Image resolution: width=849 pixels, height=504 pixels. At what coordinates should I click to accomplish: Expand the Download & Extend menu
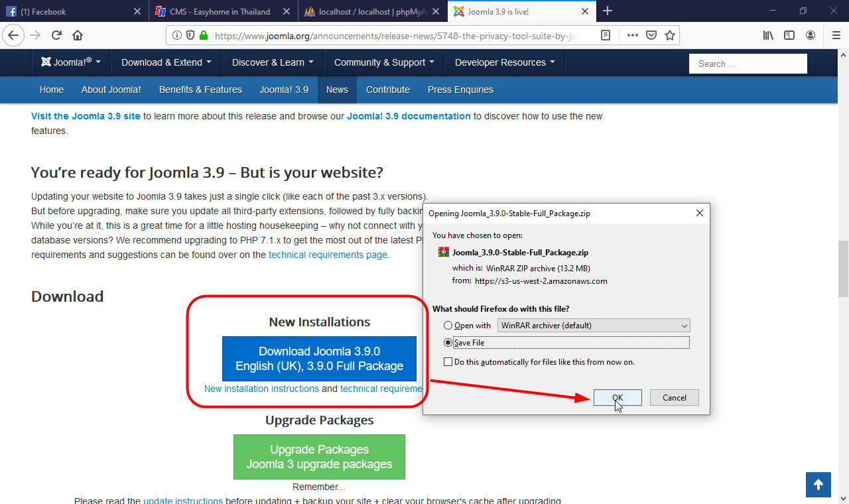click(165, 62)
